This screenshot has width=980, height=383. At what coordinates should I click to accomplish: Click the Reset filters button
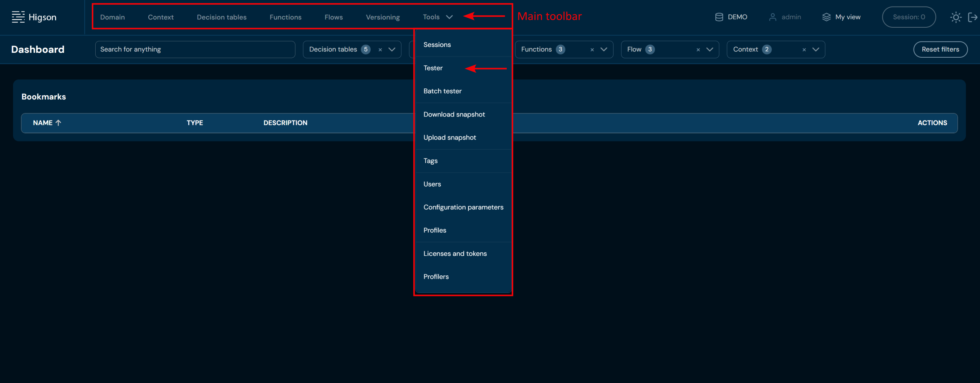pos(940,49)
